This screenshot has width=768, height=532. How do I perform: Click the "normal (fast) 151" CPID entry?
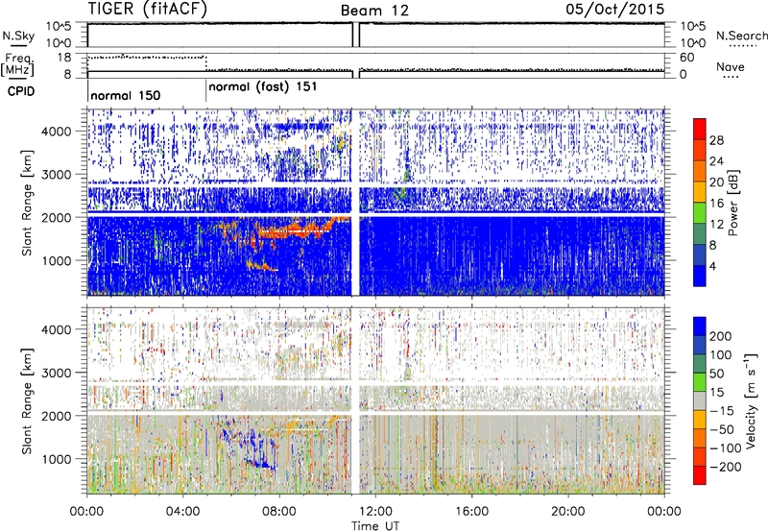(262, 87)
